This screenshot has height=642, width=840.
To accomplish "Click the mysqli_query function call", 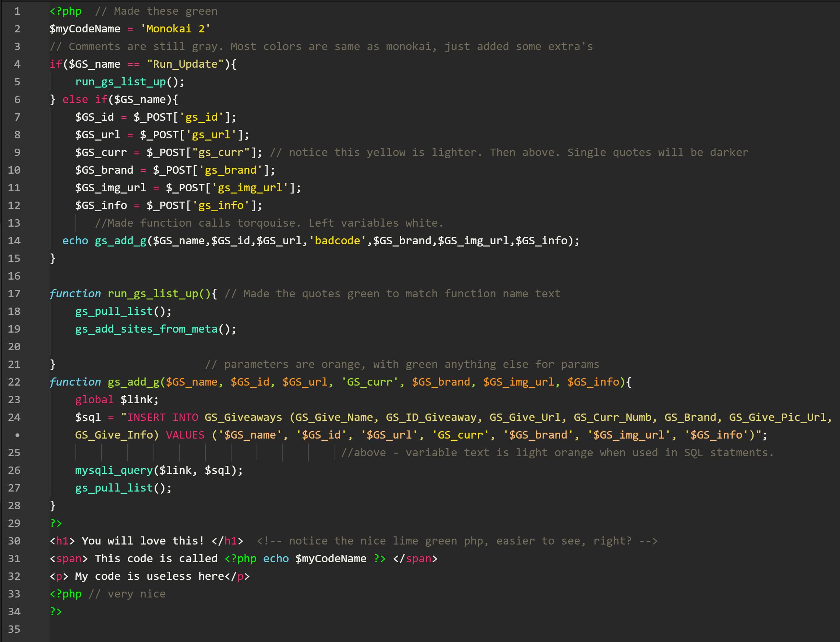I will [x=114, y=470].
